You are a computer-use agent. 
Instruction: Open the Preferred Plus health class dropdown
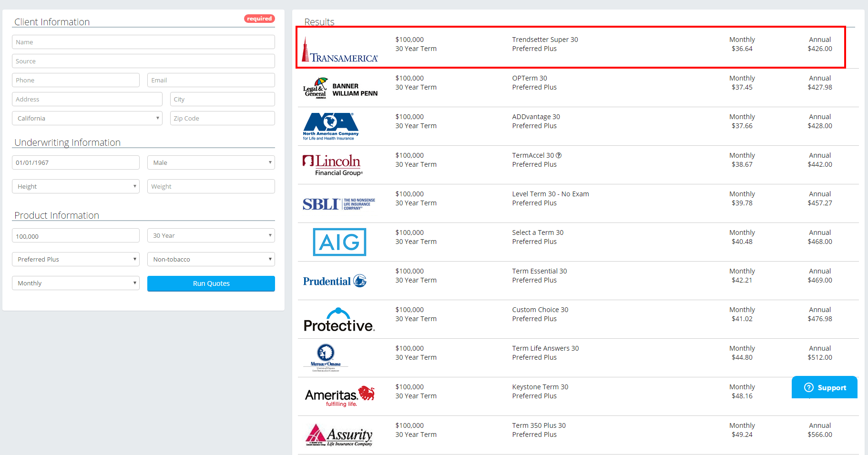[x=76, y=259]
